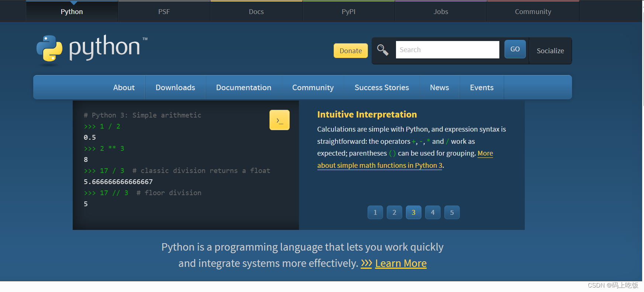The width and height of the screenshot is (644, 292).
Task: Click the code line '1 / 2'
Action: tap(102, 126)
